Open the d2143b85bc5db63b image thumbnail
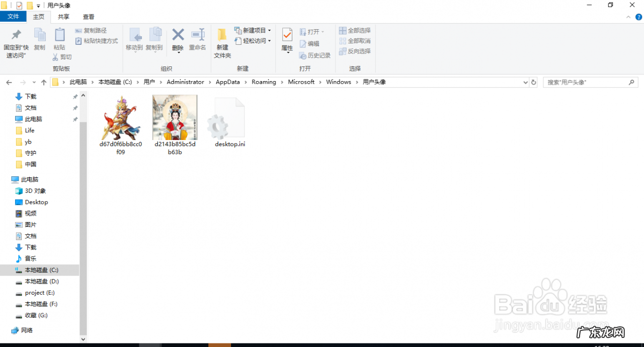 coord(175,117)
